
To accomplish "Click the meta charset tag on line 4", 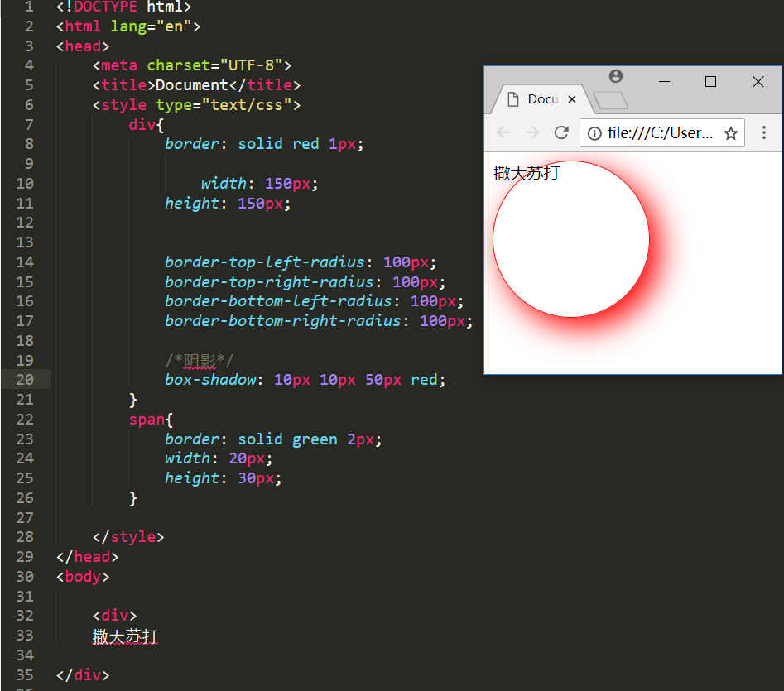I will (192, 65).
